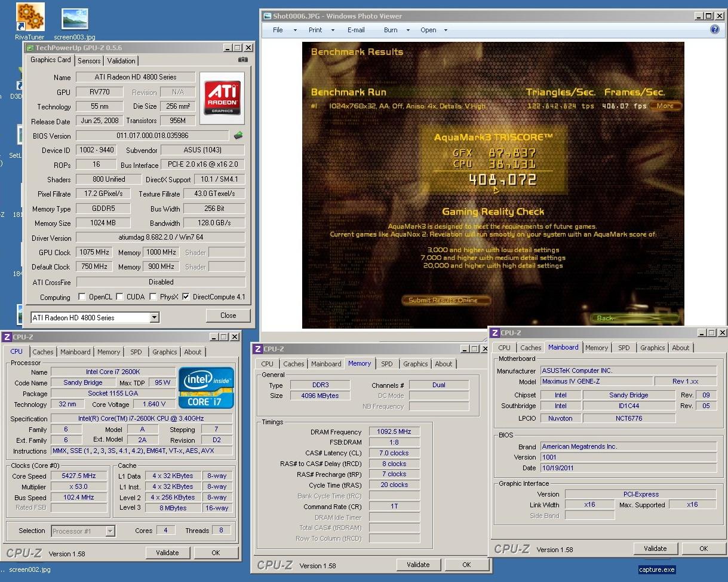Click Validate in CPU-Z Memory window
This screenshot has height=582, width=728.
pyautogui.click(x=418, y=565)
